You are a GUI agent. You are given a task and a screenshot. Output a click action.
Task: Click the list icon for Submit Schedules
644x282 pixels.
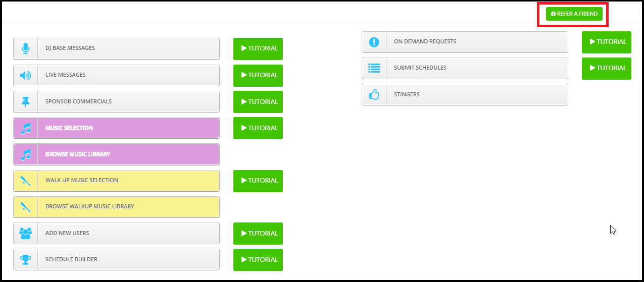pyautogui.click(x=374, y=68)
